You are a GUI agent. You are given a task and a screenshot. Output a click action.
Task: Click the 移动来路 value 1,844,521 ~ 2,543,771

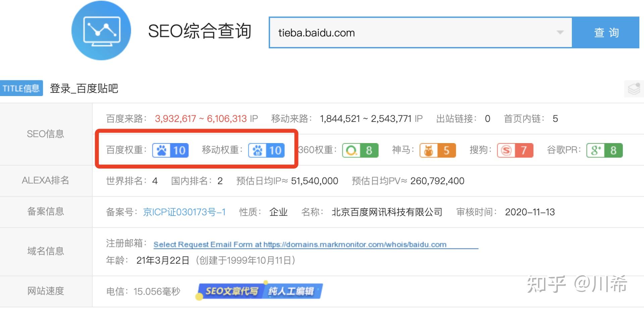[366, 119]
